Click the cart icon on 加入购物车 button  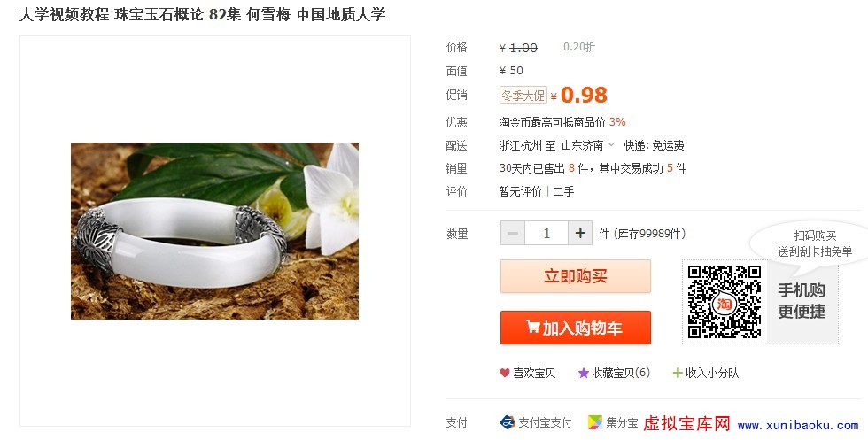[532, 327]
